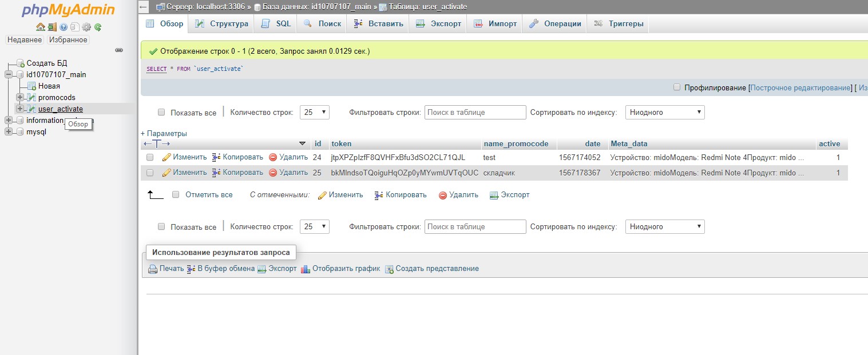
Task: Open the settings gear icon in sidebar
Action: click(x=86, y=27)
